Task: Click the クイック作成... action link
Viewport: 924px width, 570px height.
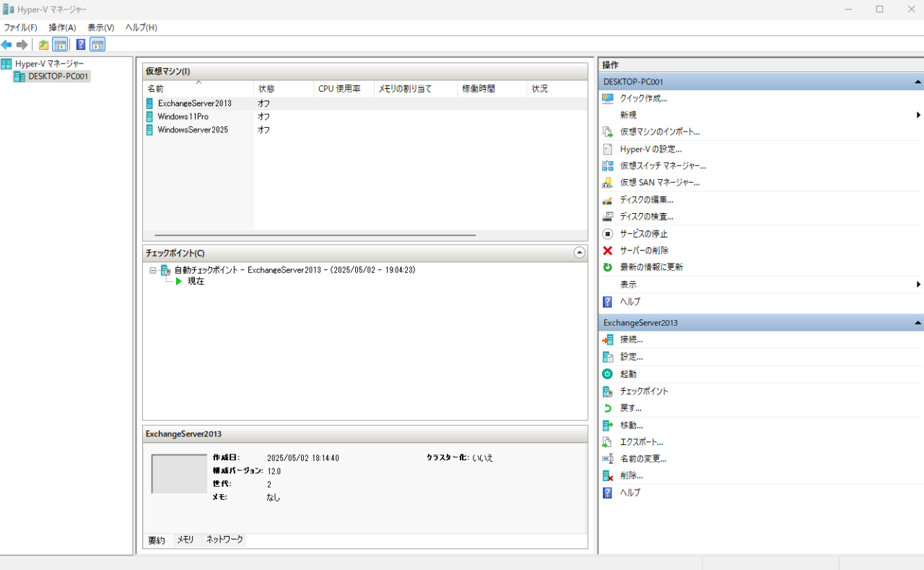Action: click(643, 98)
